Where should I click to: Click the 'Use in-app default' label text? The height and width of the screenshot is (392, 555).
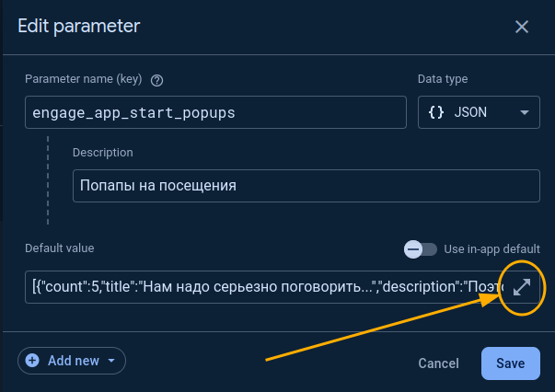pos(491,248)
